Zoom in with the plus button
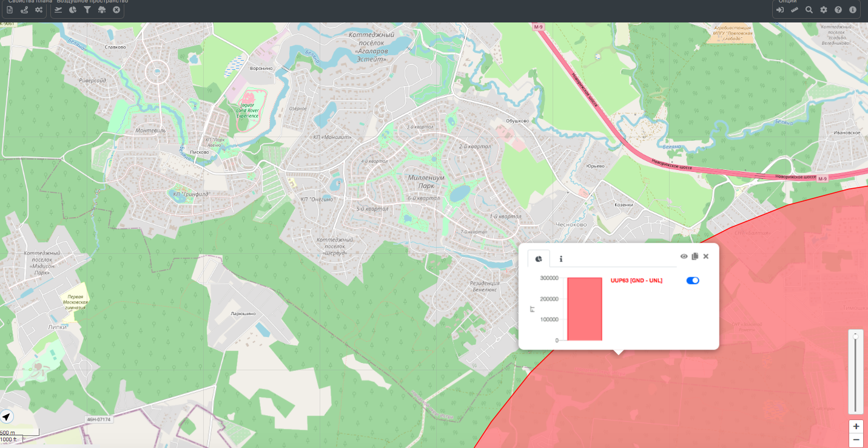868x448 pixels. coord(856,426)
